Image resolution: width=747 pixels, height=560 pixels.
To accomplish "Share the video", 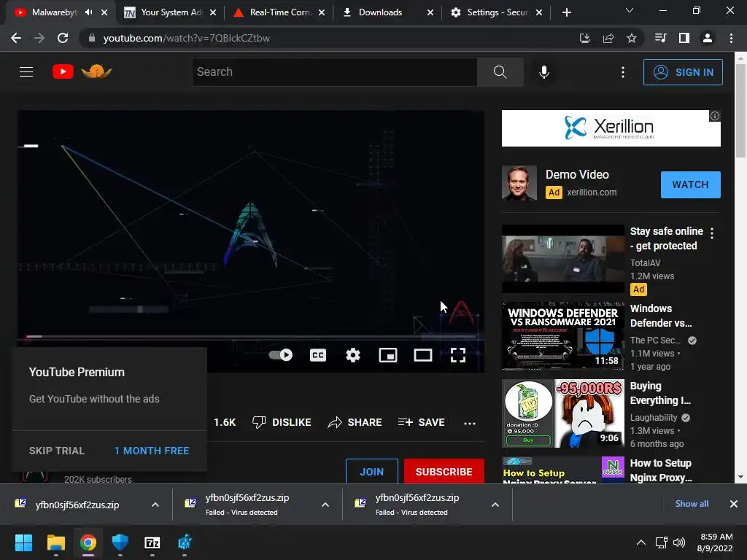I will click(x=355, y=422).
